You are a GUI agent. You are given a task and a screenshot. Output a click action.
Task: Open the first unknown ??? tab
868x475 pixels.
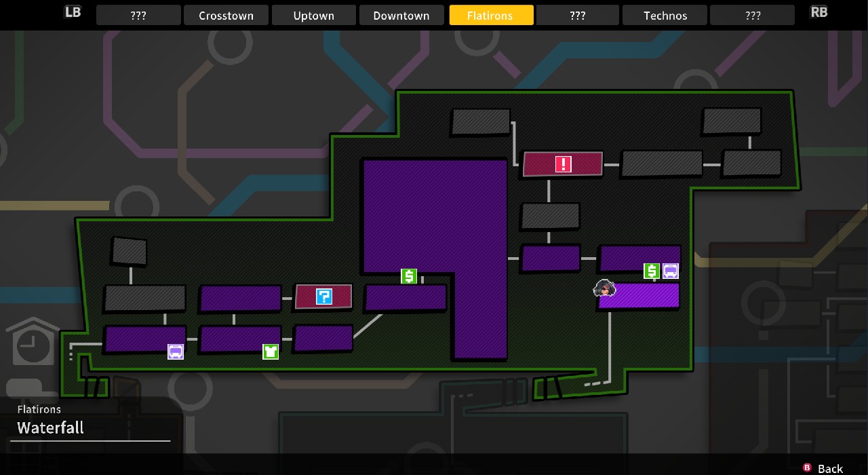click(x=138, y=15)
